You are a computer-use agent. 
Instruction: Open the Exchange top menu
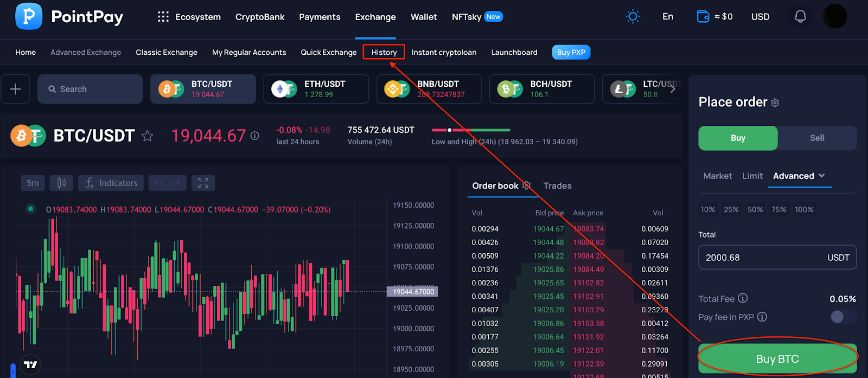[x=375, y=17]
